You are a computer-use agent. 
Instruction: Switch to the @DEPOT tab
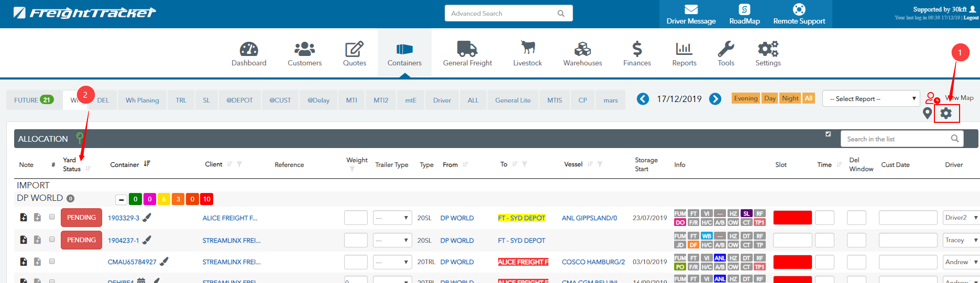[x=239, y=100]
